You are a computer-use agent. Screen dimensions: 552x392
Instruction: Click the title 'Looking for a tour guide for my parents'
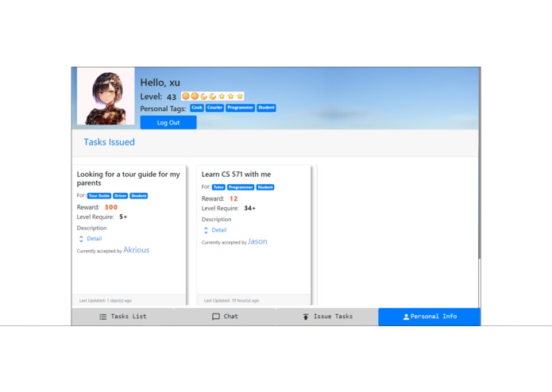[128, 179]
